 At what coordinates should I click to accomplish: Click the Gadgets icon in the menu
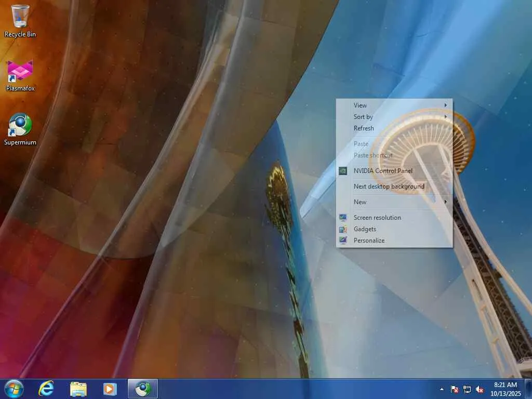point(343,229)
